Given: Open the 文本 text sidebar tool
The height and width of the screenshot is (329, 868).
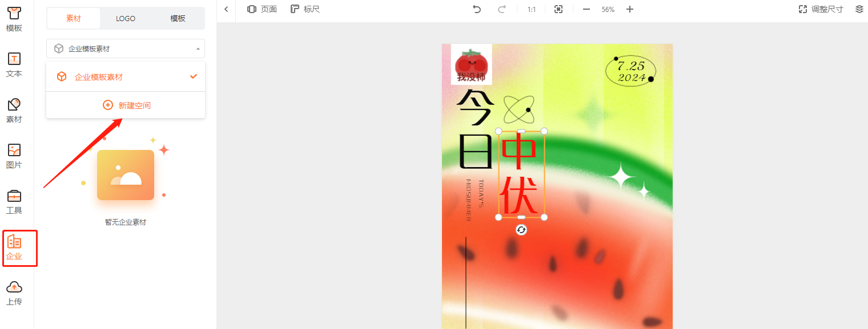Looking at the screenshot, I should pyautogui.click(x=14, y=65).
